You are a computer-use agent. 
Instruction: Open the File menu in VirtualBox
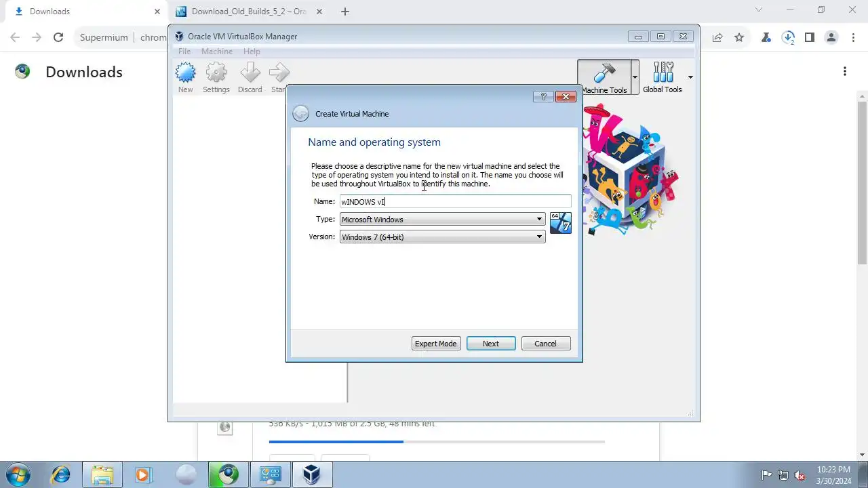[184, 52]
